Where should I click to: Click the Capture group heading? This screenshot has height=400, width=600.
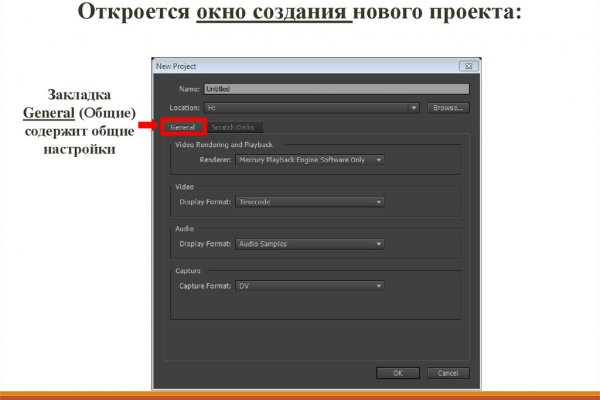pos(188,271)
